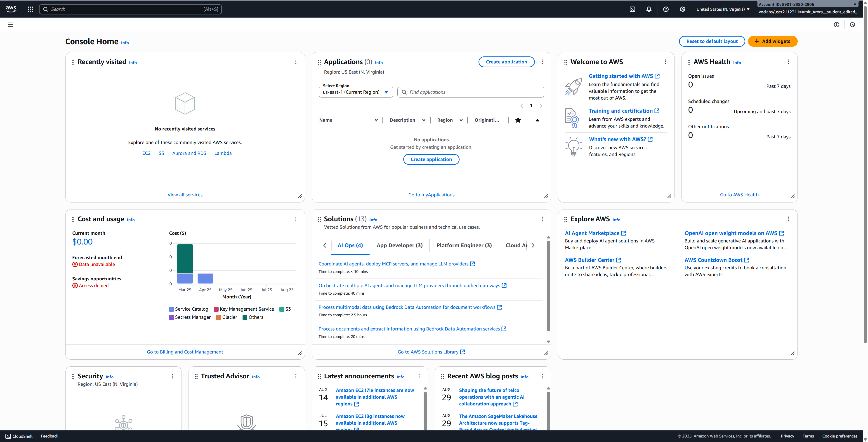Open the View all services link
The height and width of the screenshot is (442, 868).
[185, 195]
